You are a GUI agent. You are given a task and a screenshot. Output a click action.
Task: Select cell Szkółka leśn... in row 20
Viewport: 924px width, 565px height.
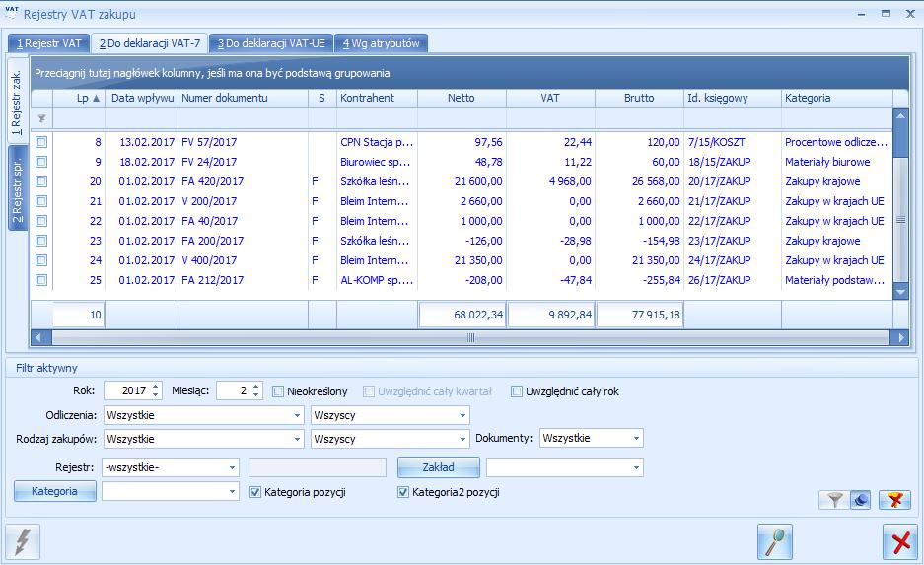point(377,181)
